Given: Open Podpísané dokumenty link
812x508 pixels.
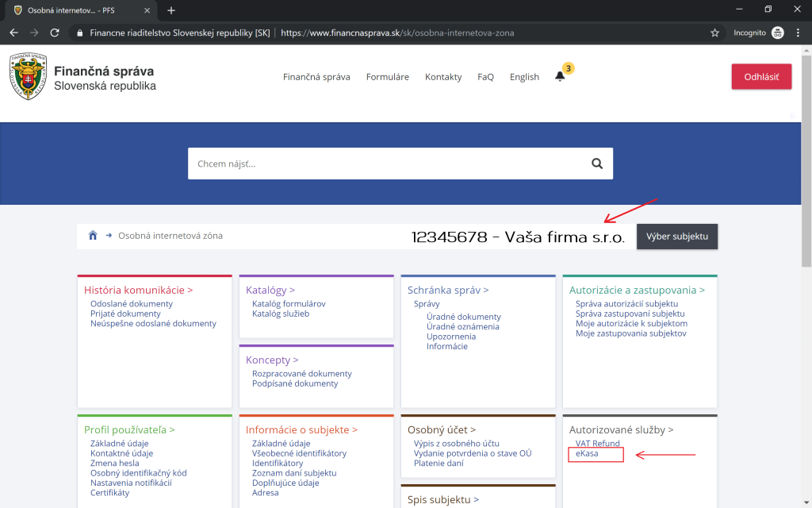Looking at the screenshot, I should pyautogui.click(x=295, y=383).
